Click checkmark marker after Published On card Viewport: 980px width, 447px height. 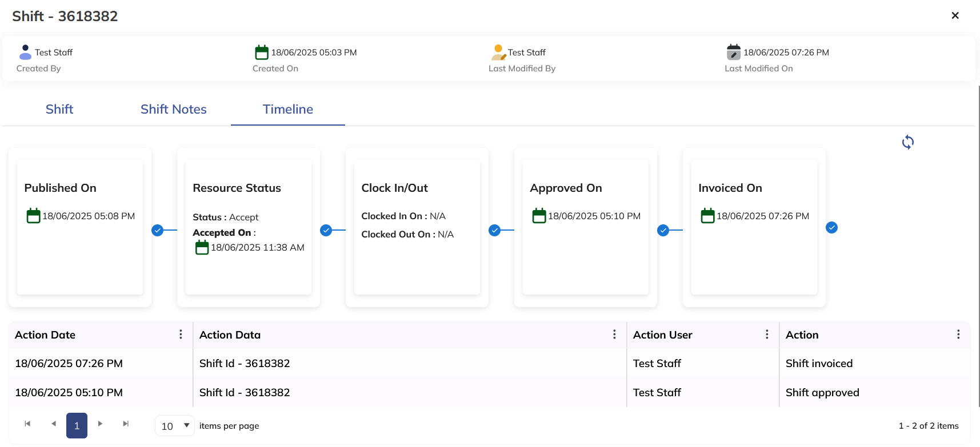click(157, 230)
